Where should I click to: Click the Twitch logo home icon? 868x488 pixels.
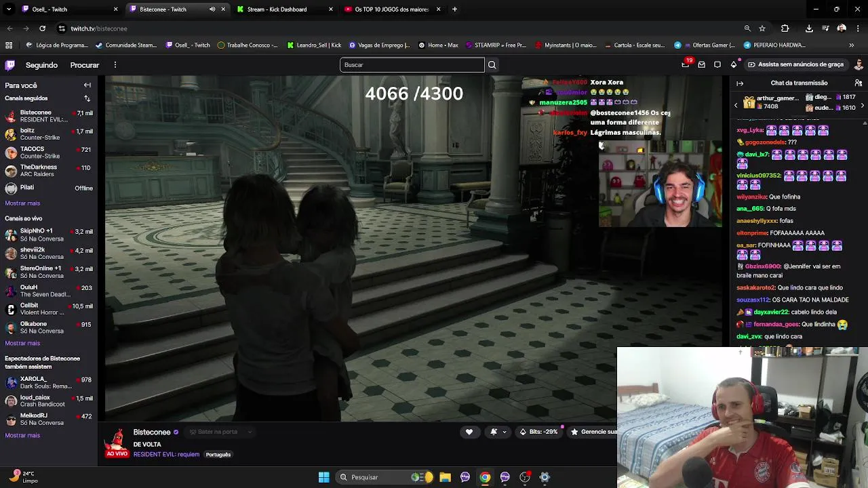click(10, 65)
